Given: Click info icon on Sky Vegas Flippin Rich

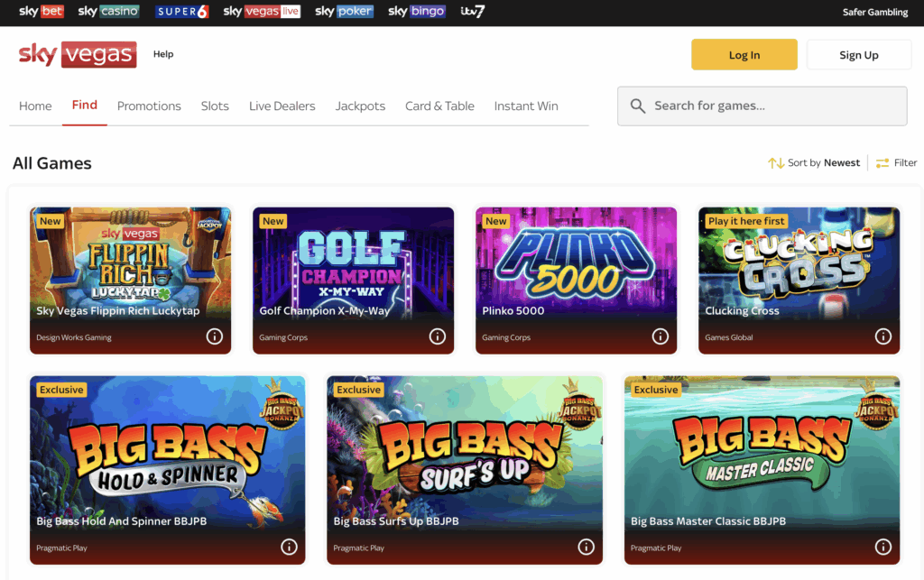Looking at the screenshot, I should [214, 336].
